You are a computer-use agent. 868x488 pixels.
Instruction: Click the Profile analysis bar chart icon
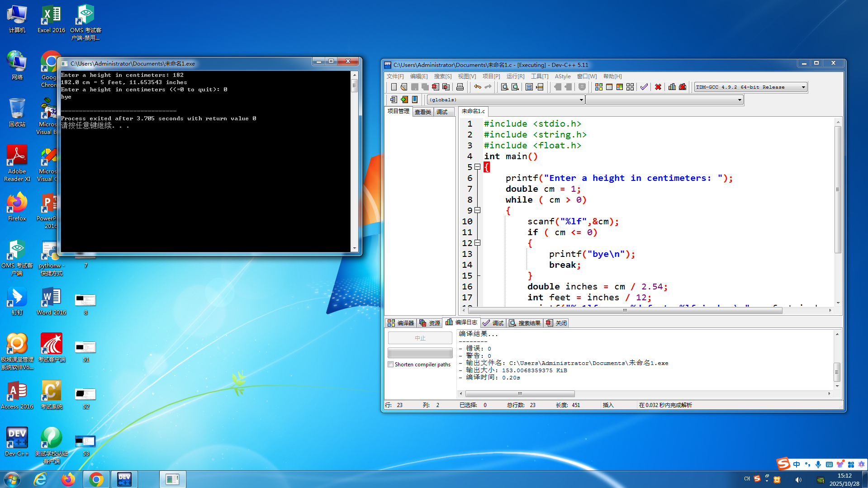[672, 87]
